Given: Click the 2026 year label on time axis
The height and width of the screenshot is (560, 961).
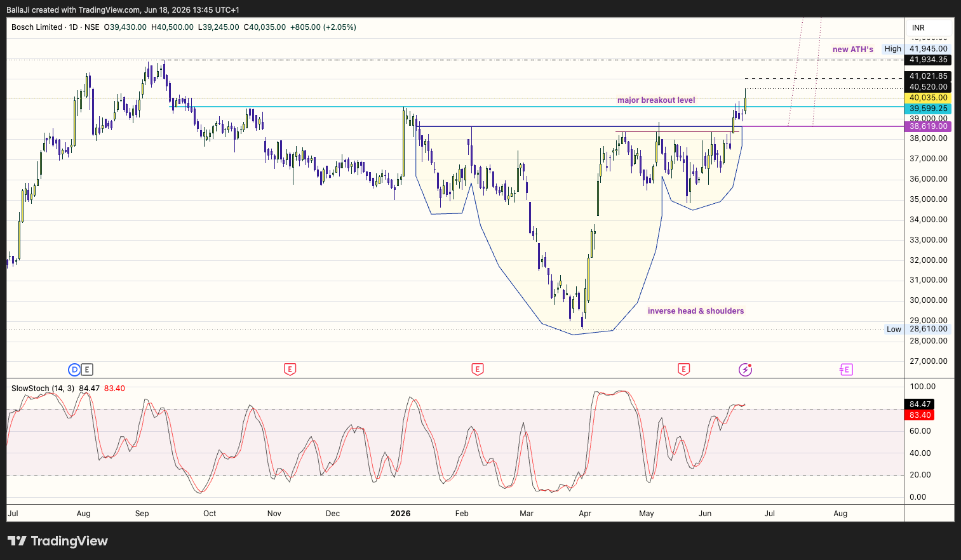Looking at the screenshot, I should 401,514.
